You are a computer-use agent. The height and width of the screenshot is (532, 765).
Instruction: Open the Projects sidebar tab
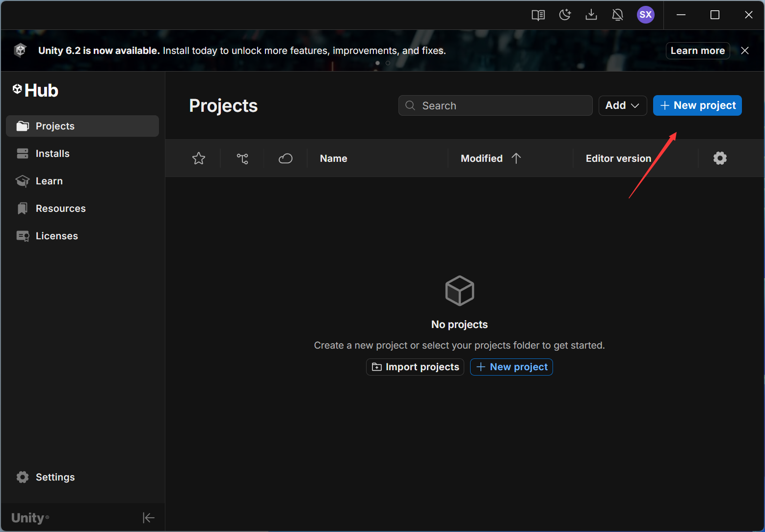(x=82, y=126)
